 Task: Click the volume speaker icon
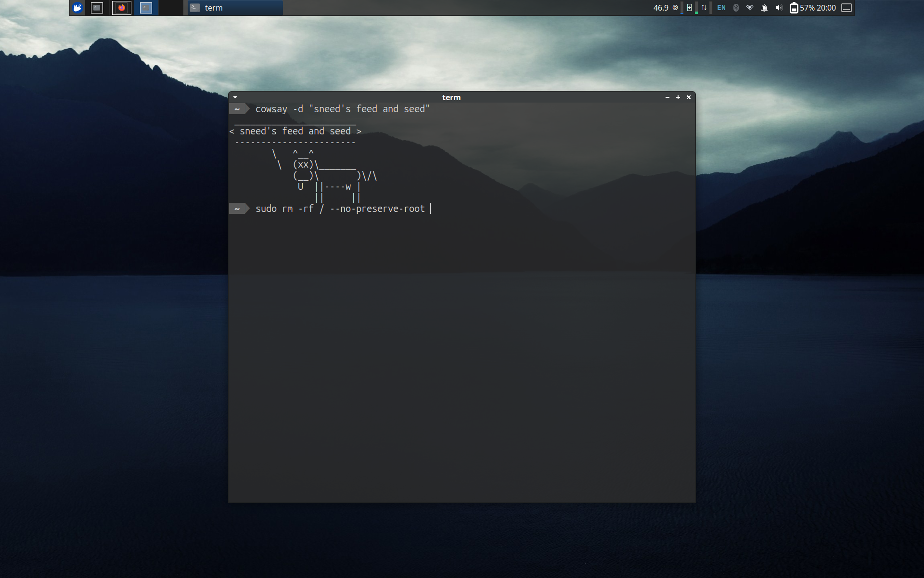coord(779,8)
